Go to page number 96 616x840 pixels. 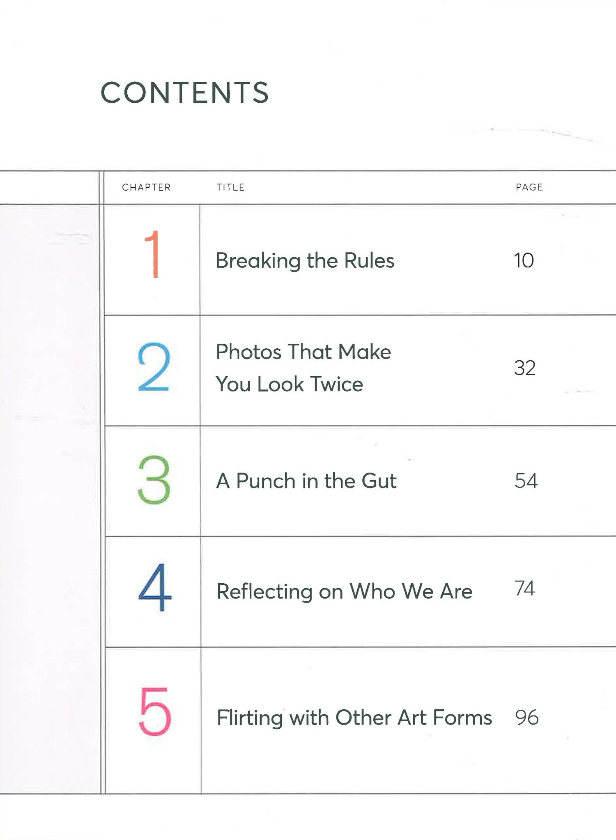(526, 717)
